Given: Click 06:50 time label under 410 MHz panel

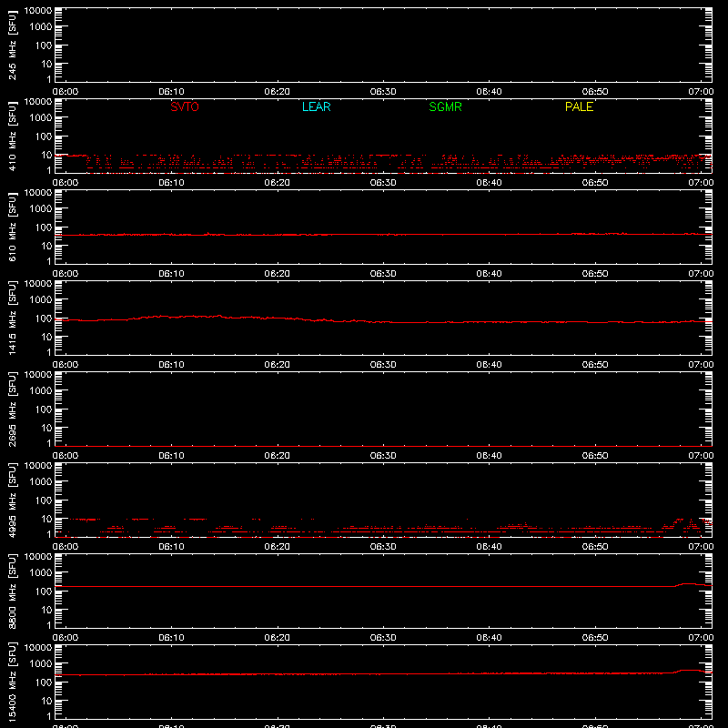Looking at the screenshot, I should tap(595, 183).
